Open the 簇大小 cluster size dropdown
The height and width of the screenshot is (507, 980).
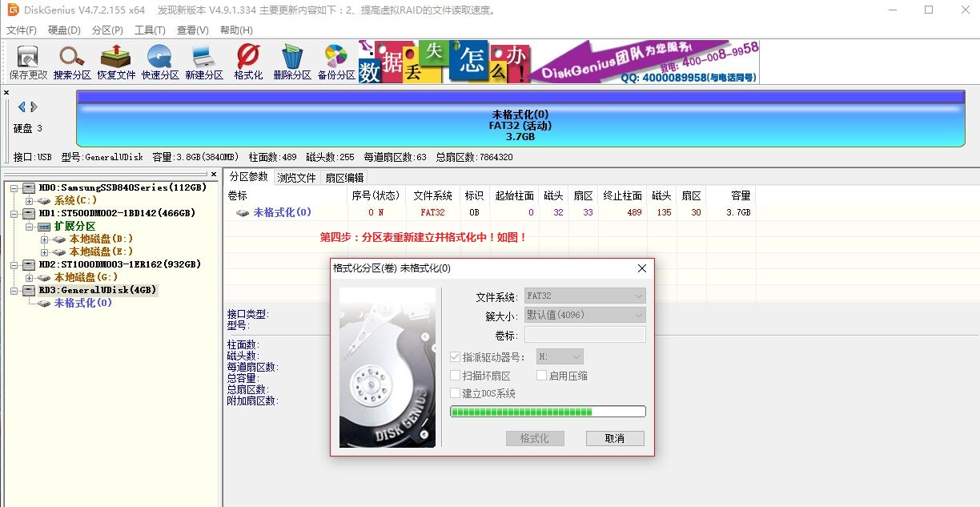[584, 315]
